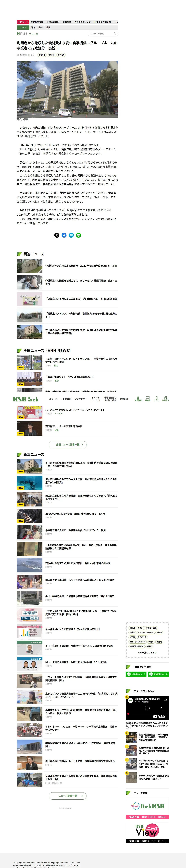Share the article via Hatena Bookmark
Viewport: 186px width, 868px height.
71,235
